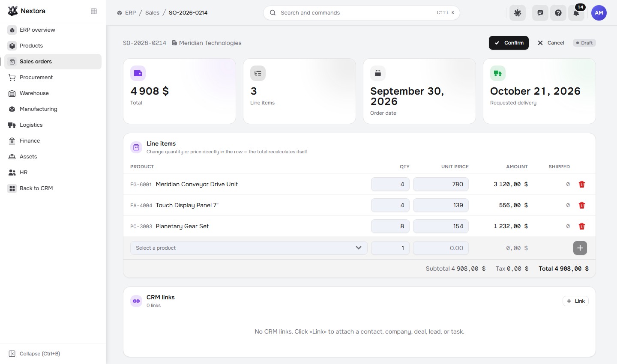Image resolution: width=617 pixels, height=364 pixels.
Task: Click the pinwheel assistant icon in top bar
Action: 518,13
